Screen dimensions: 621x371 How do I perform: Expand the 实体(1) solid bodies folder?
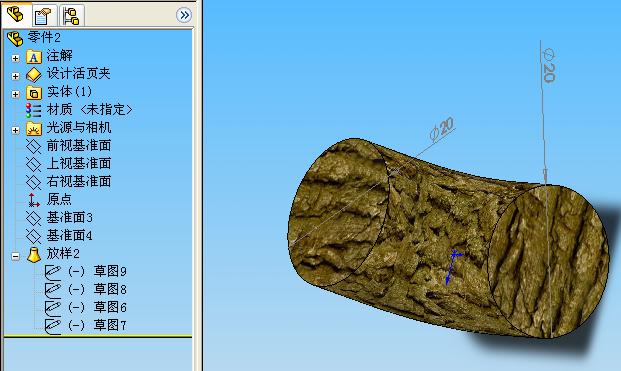(x=15, y=94)
